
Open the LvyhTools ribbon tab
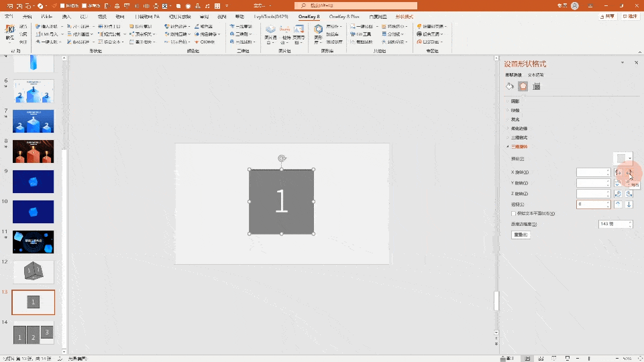(271, 17)
